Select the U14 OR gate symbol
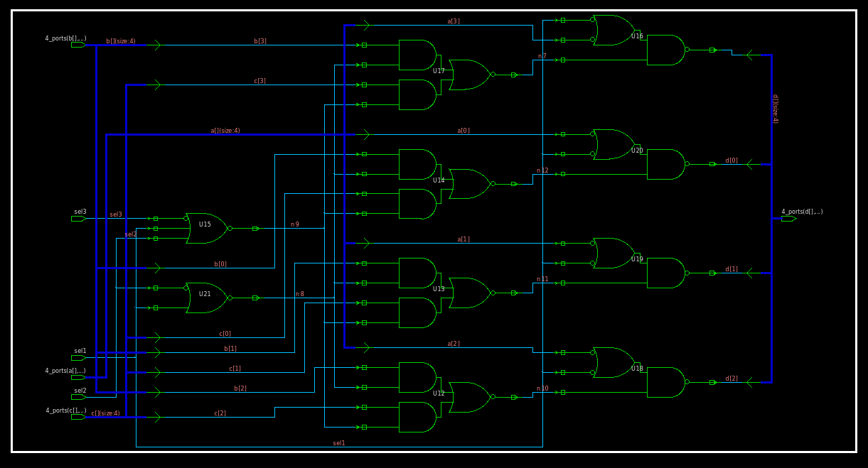Image resolution: width=868 pixels, height=468 pixels. coord(469,183)
